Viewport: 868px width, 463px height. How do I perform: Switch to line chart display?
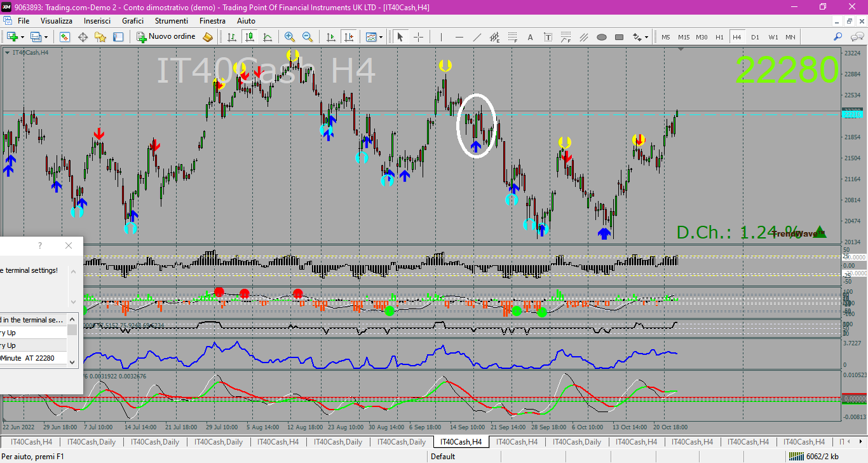pos(268,37)
